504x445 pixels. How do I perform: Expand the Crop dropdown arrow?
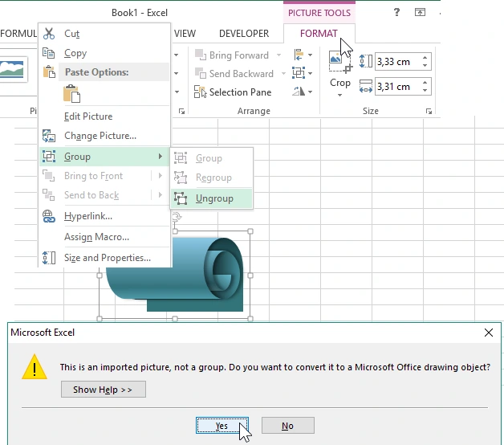(339, 95)
